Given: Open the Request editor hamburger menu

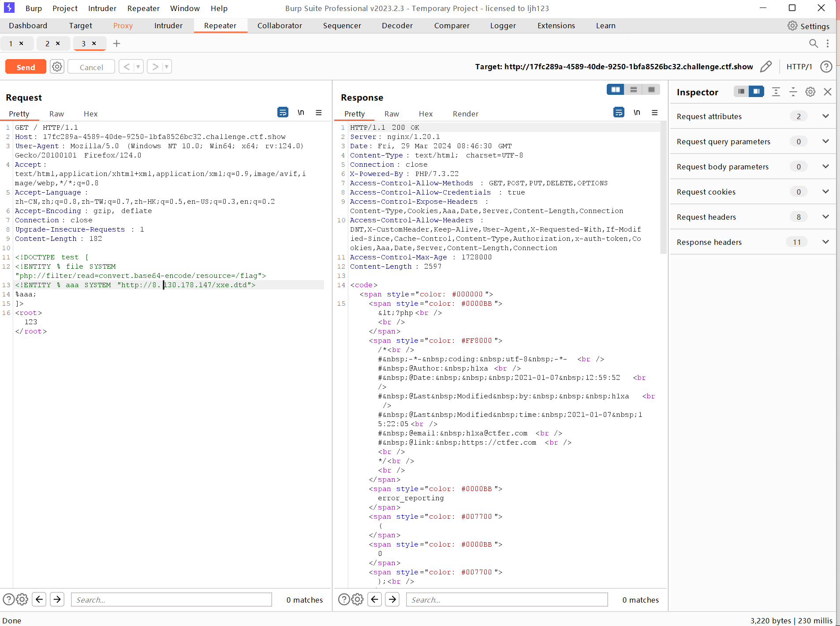Looking at the screenshot, I should click(319, 112).
